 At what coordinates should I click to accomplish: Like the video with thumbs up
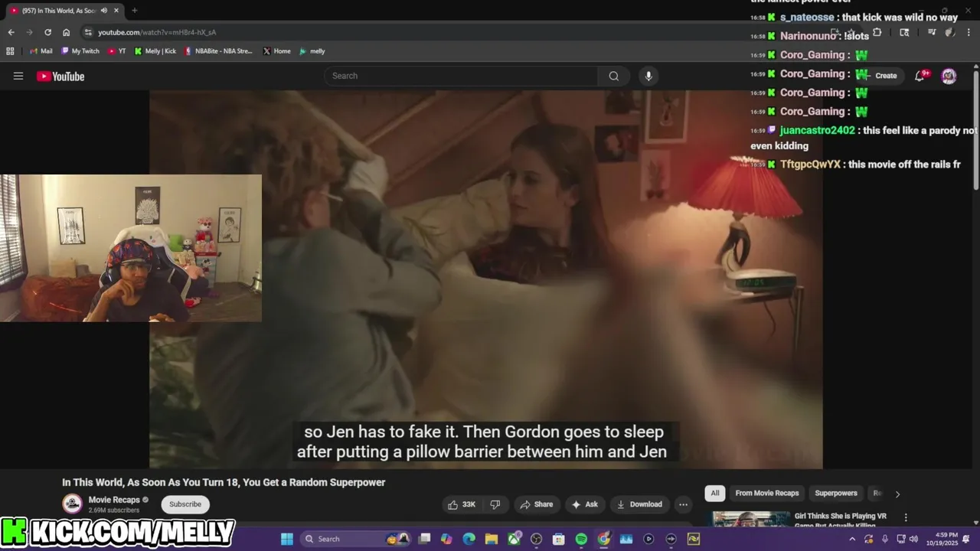pos(462,504)
